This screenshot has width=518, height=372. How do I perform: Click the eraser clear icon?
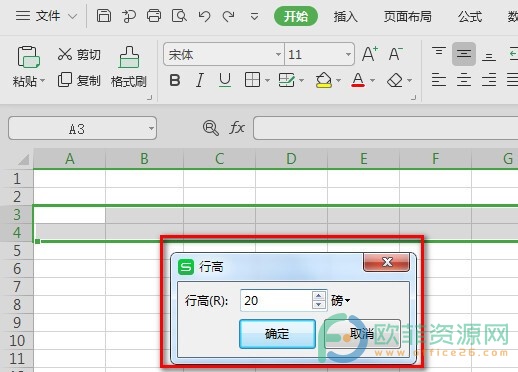click(x=395, y=80)
